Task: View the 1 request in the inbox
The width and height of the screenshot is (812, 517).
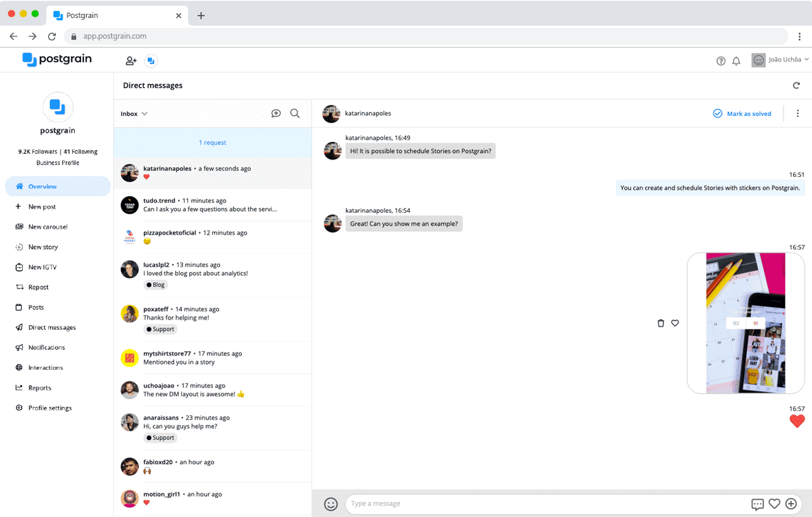Action: pyautogui.click(x=212, y=142)
